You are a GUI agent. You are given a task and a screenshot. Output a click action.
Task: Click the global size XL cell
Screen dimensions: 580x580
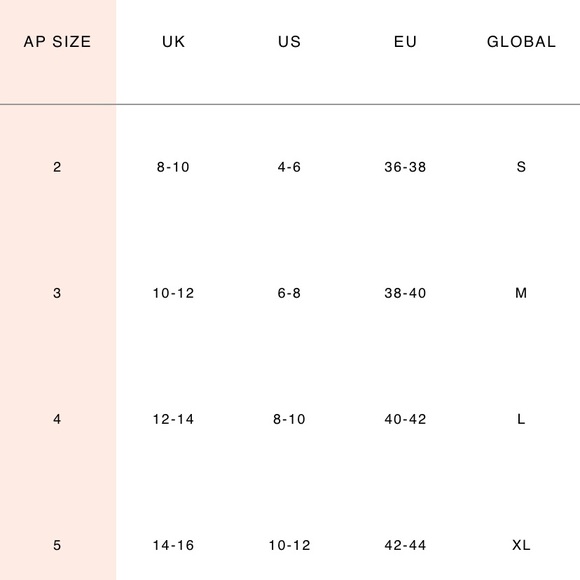click(521, 545)
